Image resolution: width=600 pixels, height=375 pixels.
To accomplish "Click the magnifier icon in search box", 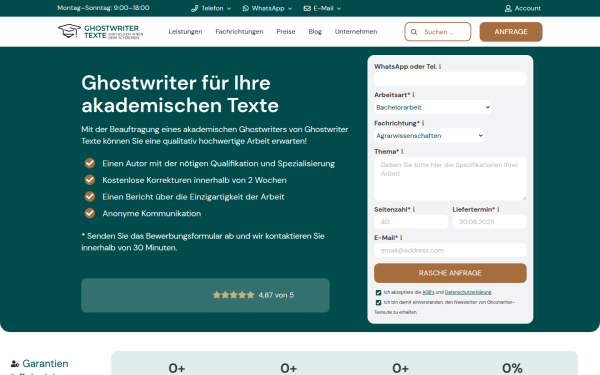I will [414, 32].
